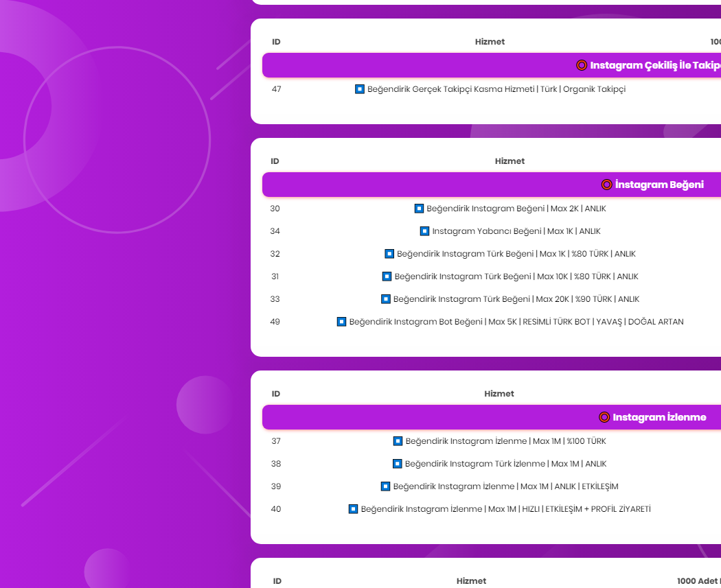Click İzlenme Max 1M ANLIK ETKİLEŞİM text

click(x=506, y=486)
